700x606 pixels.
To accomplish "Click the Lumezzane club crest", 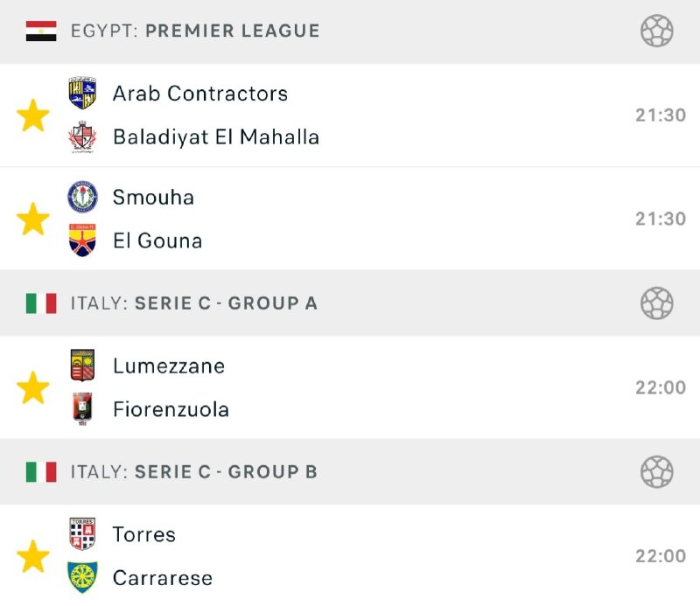I will (82, 366).
